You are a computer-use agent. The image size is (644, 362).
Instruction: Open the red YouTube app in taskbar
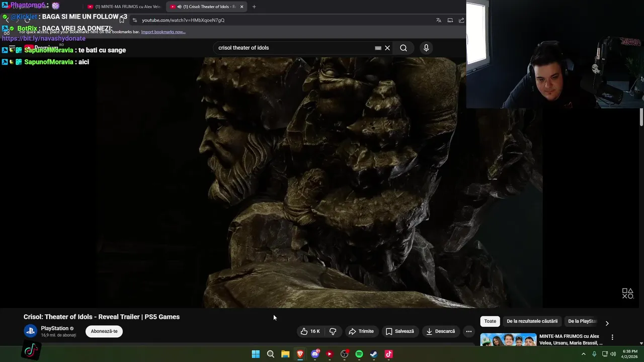[x=330, y=354]
